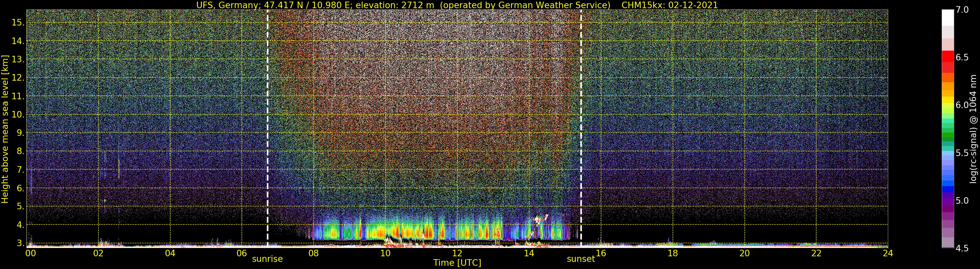Screen dimensions: 980x269
Task: Click the time axis tick '22'
Action: (816, 253)
